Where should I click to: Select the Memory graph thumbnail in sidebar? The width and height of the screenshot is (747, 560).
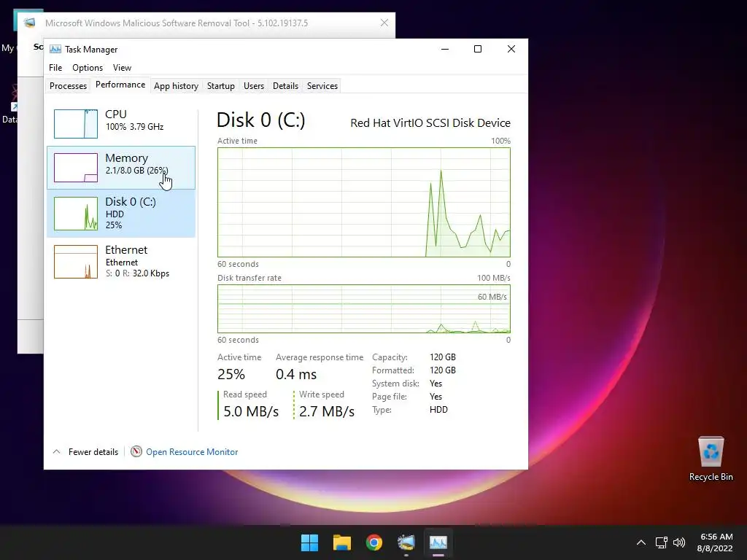[x=76, y=168]
